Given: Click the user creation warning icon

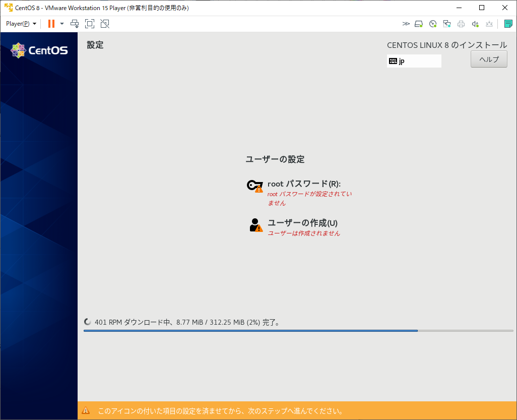Looking at the screenshot, I should coord(258,229).
